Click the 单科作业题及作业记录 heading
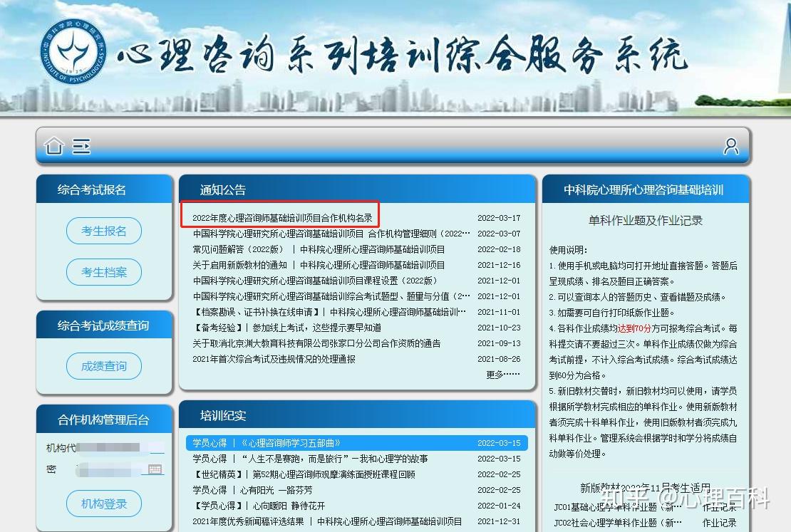The height and width of the screenshot is (532, 791). 645,220
